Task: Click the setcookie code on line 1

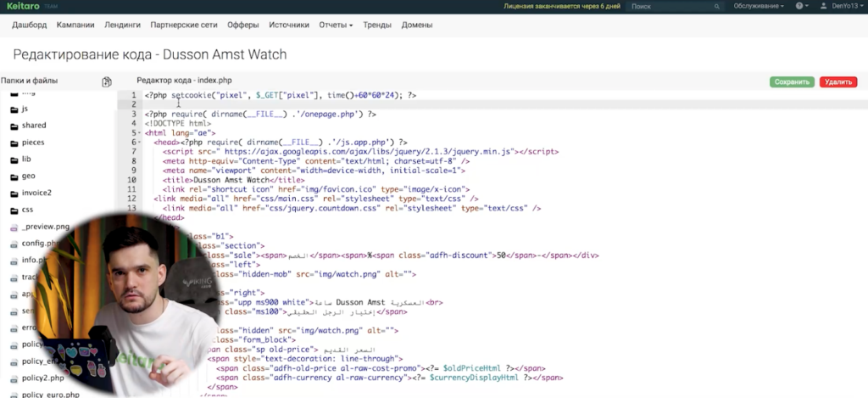Action: pos(281,95)
